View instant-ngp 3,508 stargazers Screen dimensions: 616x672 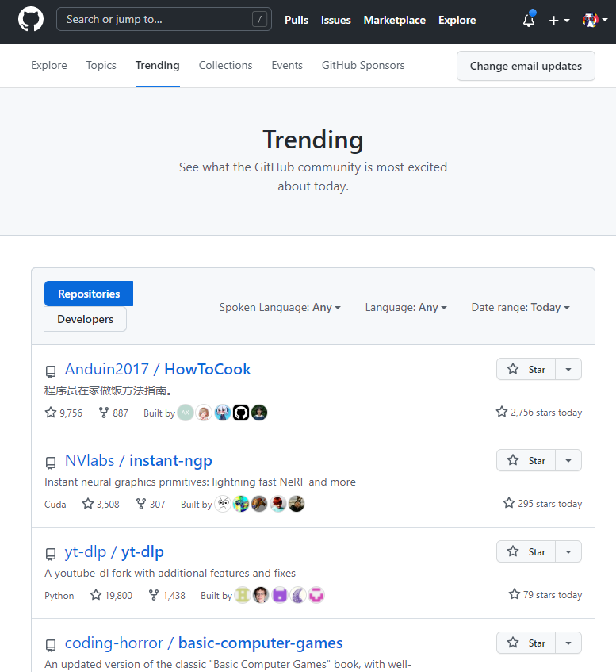pos(101,504)
